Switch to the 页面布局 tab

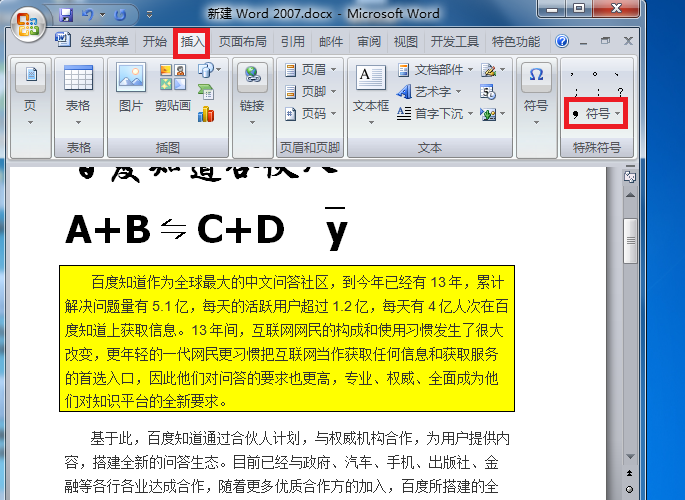click(x=242, y=41)
